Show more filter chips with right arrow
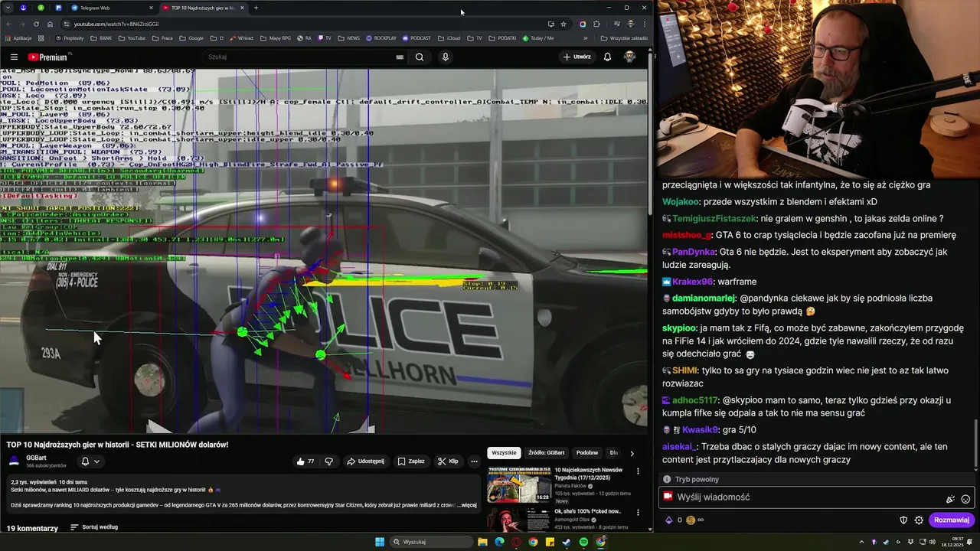 pos(632,453)
